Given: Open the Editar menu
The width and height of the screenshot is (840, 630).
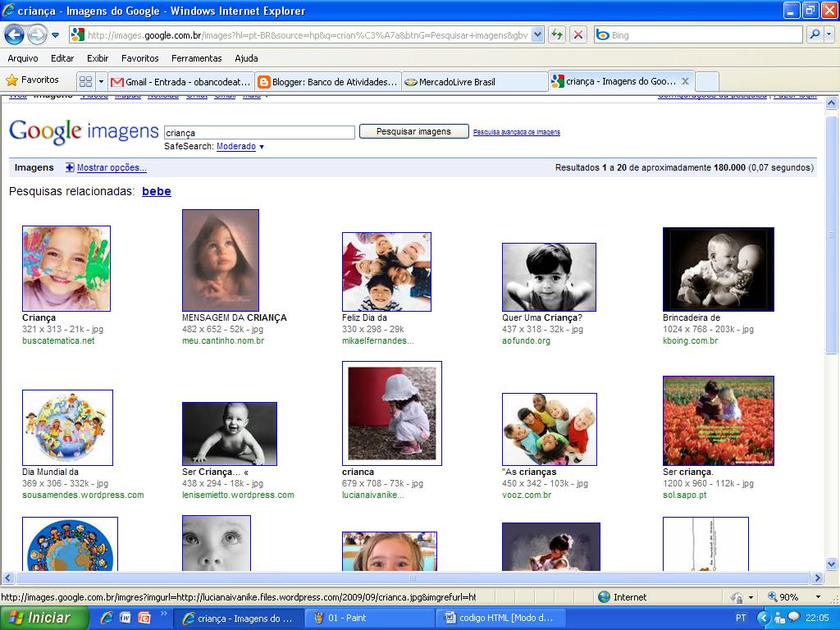Looking at the screenshot, I should point(62,58).
